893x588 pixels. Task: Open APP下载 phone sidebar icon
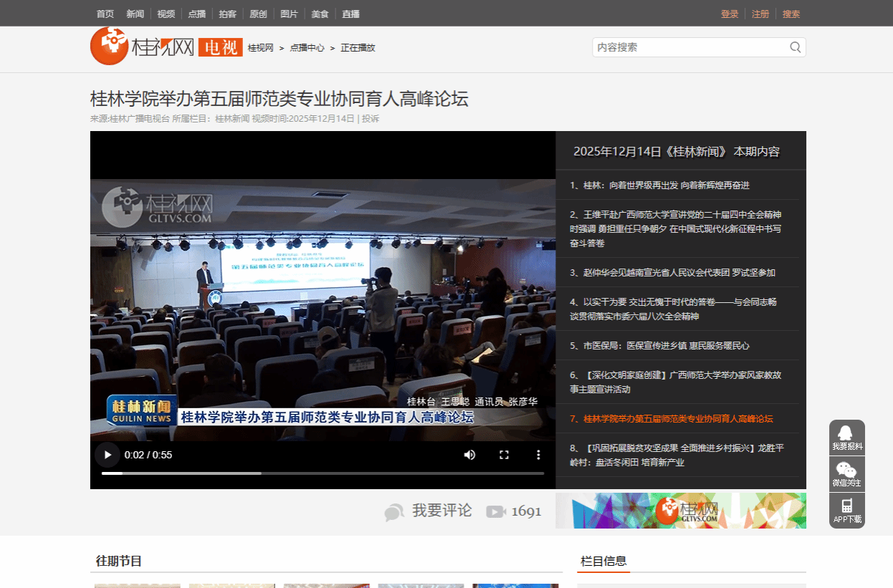tap(846, 510)
